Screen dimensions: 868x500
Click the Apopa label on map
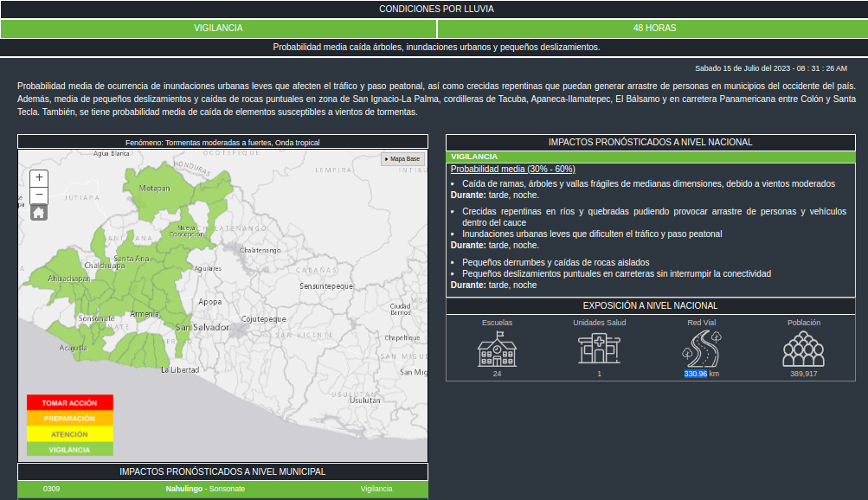click(209, 302)
